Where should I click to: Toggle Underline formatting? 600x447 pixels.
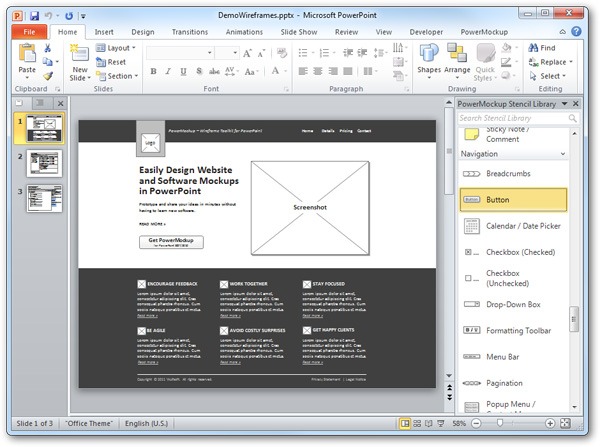(x=183, y=71)
